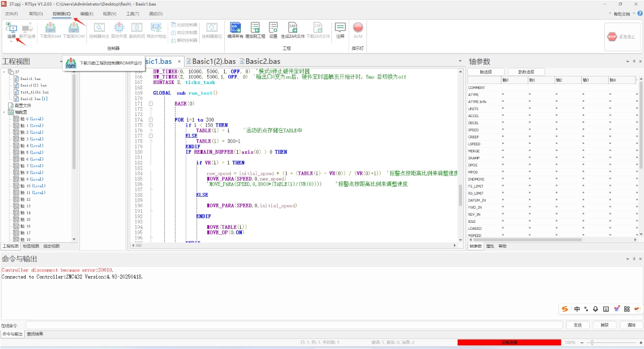Click 控制器复位 controller reset icon
Viewport: 644px width, 349px height.
click(x=212, y=28)
